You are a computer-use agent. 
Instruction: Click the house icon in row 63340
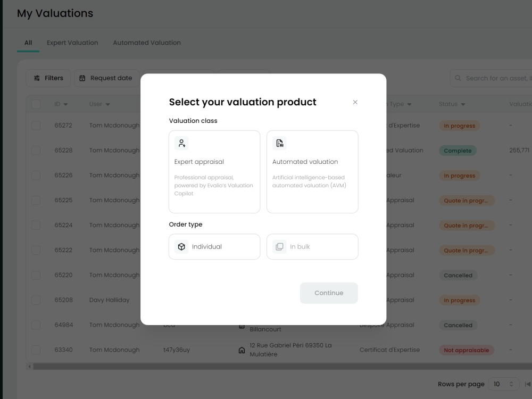coord(242,350)
